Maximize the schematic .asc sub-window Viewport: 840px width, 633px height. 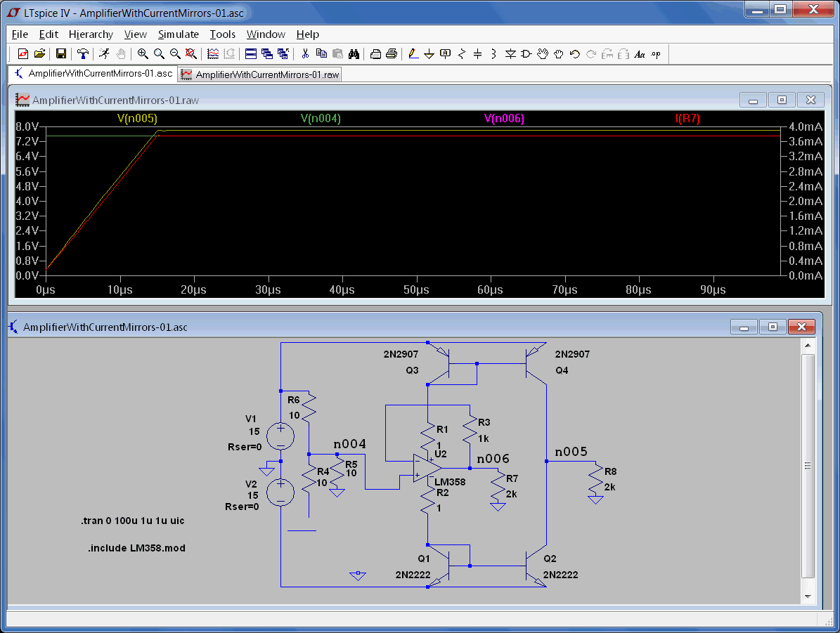click(773, 327)
